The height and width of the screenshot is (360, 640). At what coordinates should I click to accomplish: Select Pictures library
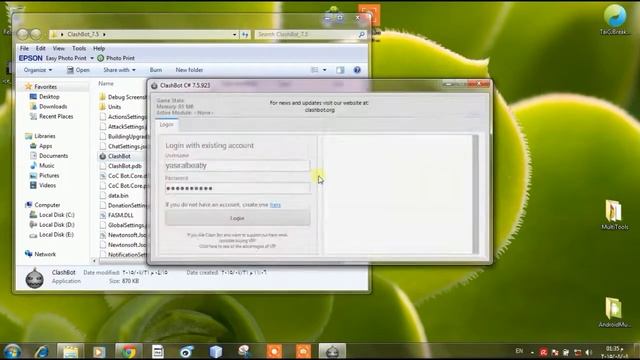pos(49,175)
